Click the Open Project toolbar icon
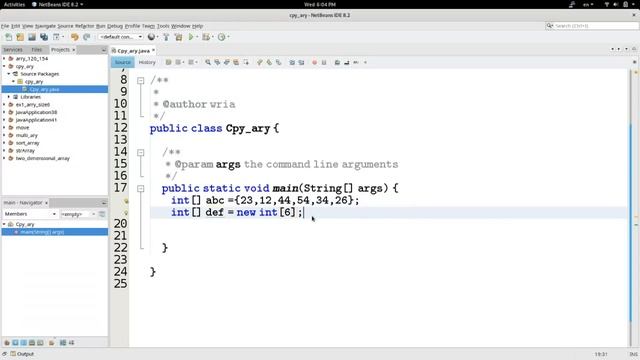The image size is (640, 360). 32,37
